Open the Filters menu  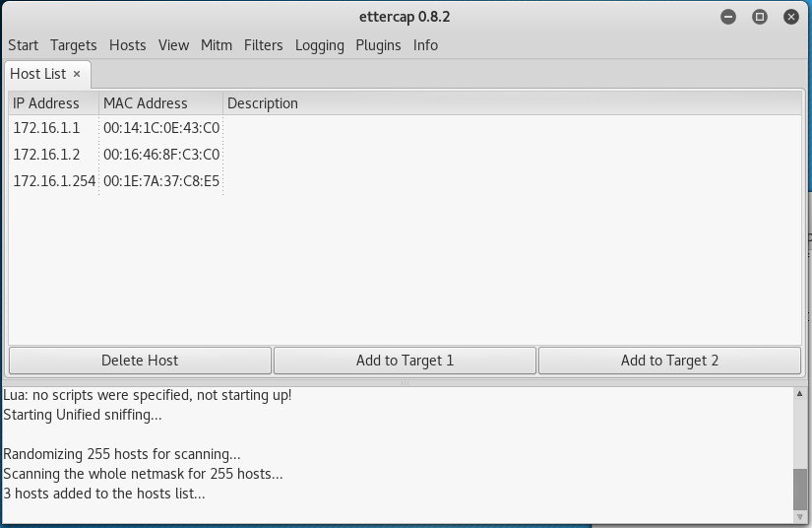(263, 45)
